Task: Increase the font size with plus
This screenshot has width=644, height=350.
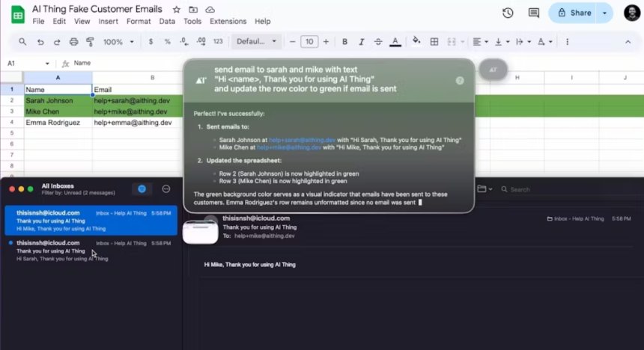Action: pos(326,41)
